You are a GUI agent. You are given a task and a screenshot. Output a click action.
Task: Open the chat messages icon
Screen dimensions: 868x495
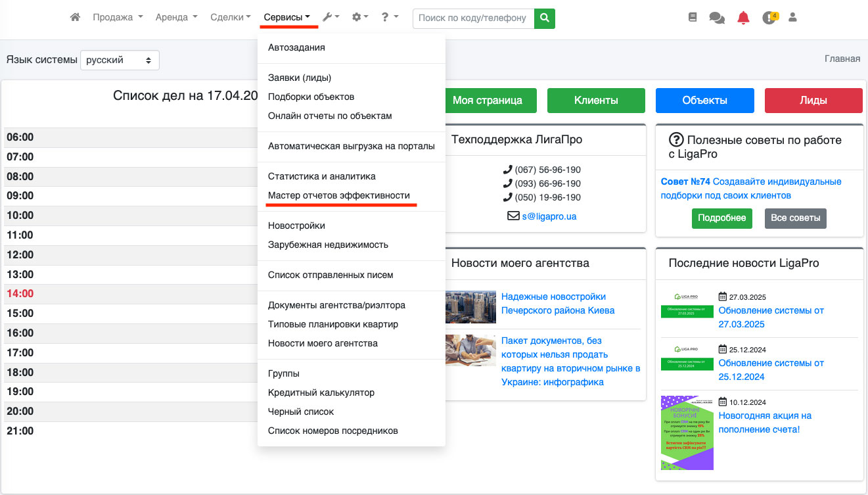click(x=717, y=18)
